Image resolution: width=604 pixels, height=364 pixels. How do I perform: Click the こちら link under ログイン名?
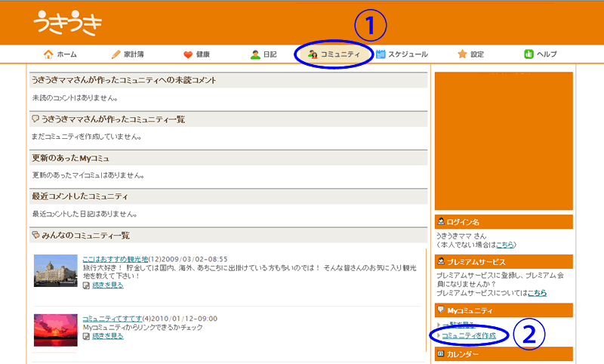[x=505, y=245]
